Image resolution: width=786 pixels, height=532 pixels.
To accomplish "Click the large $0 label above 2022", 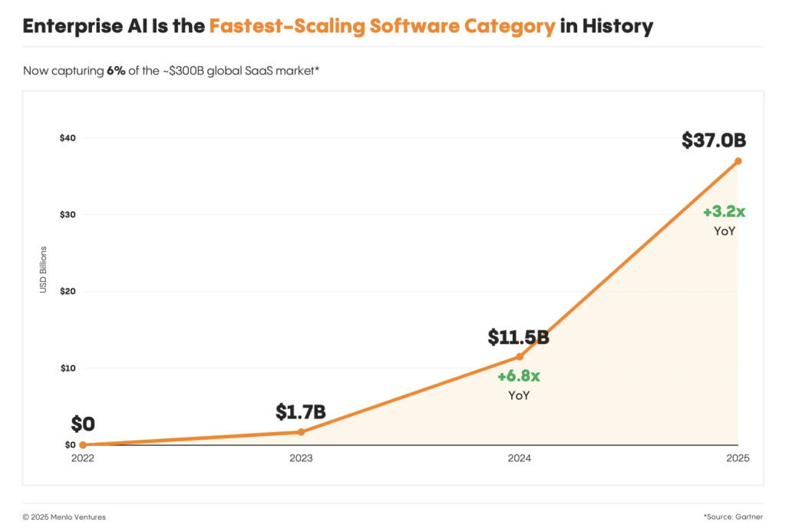I will coord(83,424).
